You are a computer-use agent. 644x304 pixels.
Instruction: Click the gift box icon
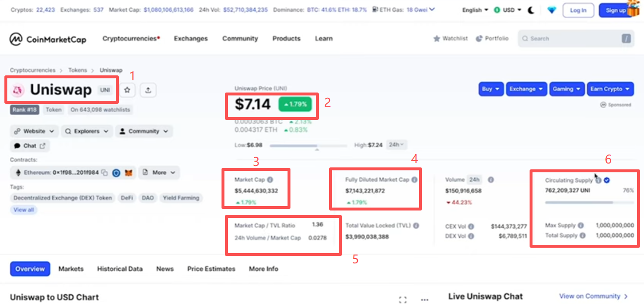coord(633,8)
